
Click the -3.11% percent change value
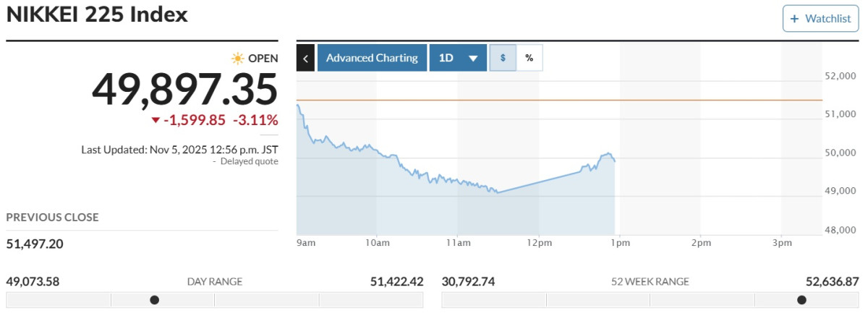tap(255, 120)
